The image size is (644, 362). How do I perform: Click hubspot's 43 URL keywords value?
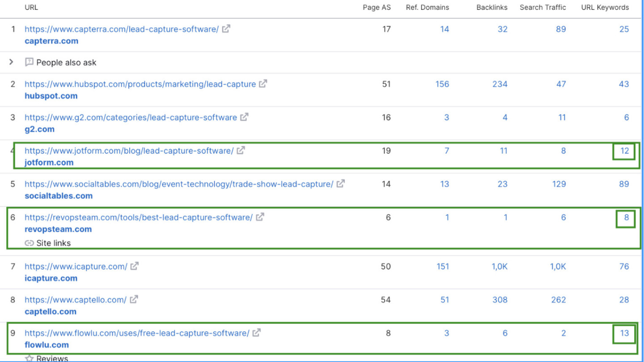pos(624,84)
